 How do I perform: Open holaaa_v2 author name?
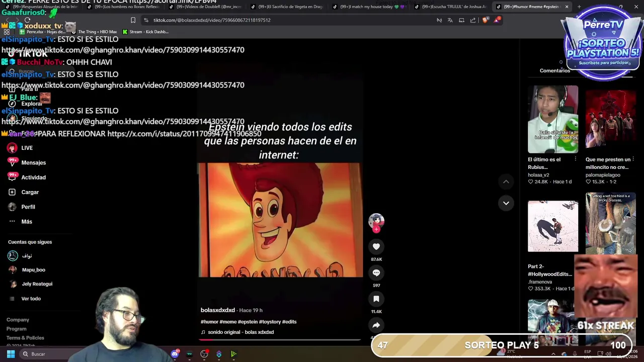(x=538, y=175)
